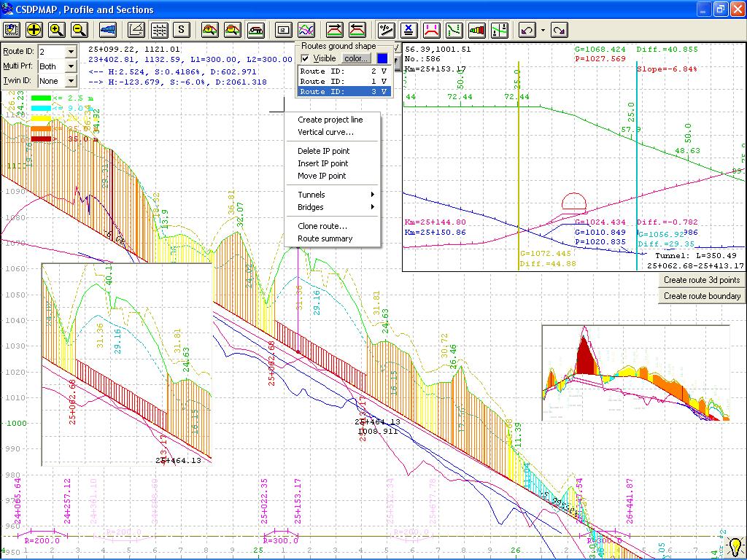The height and width of the screenshot is (560, 747).
Task: Click the numbered label box icon
Action: [x=284, y=30]
